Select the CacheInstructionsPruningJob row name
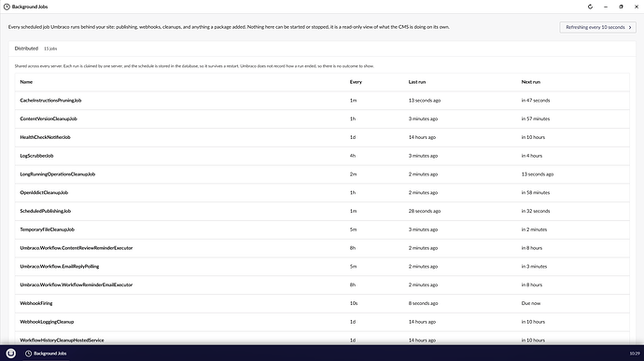644x361 pixels. (x=50, y=100)
